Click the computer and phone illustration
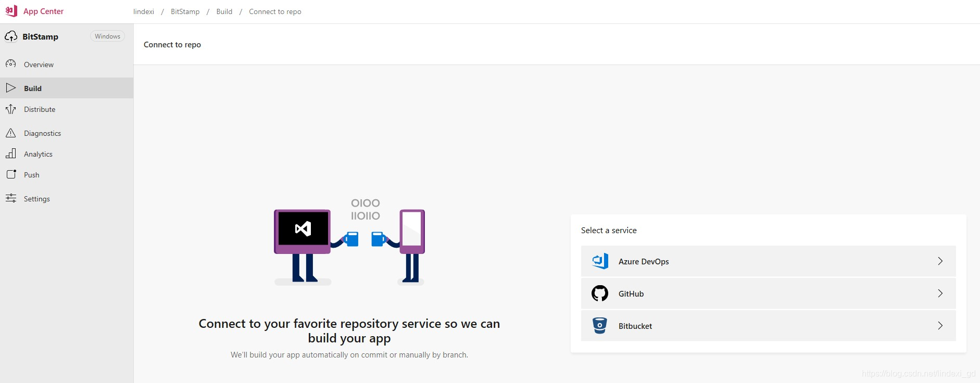This screenshot has width=980, height=383. pos(349,242)
